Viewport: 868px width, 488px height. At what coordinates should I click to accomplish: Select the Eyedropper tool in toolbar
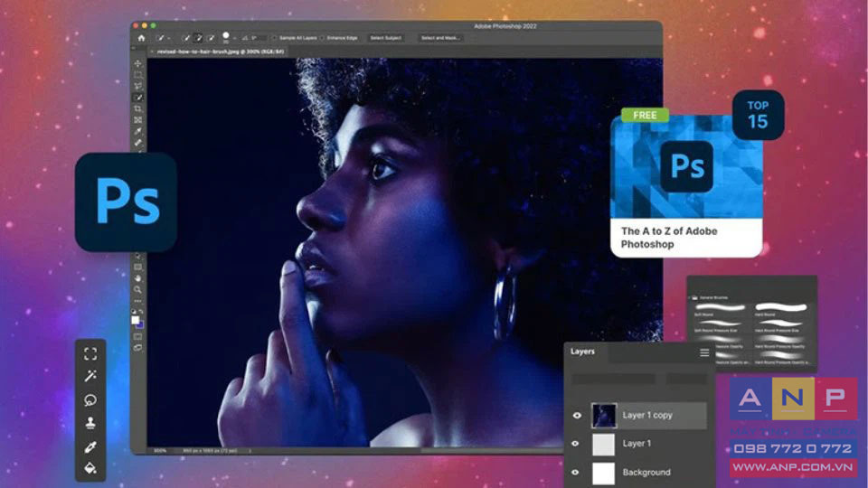click(137, 131)
